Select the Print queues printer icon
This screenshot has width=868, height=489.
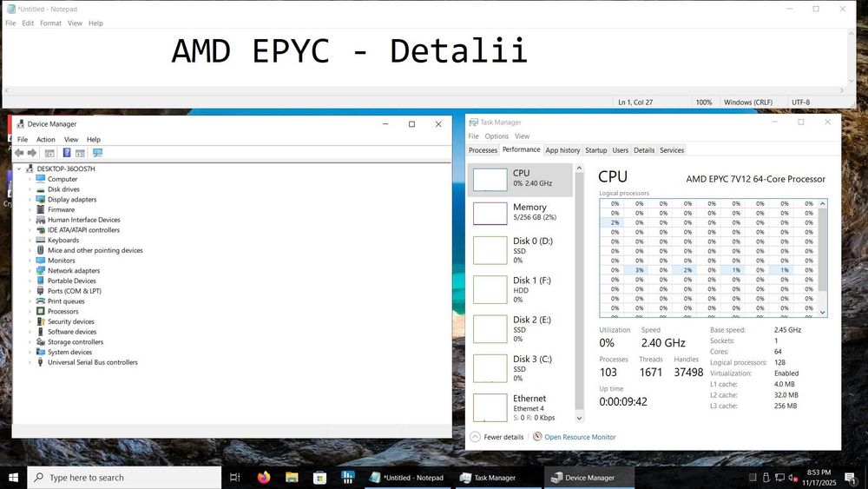pos(41,301)
